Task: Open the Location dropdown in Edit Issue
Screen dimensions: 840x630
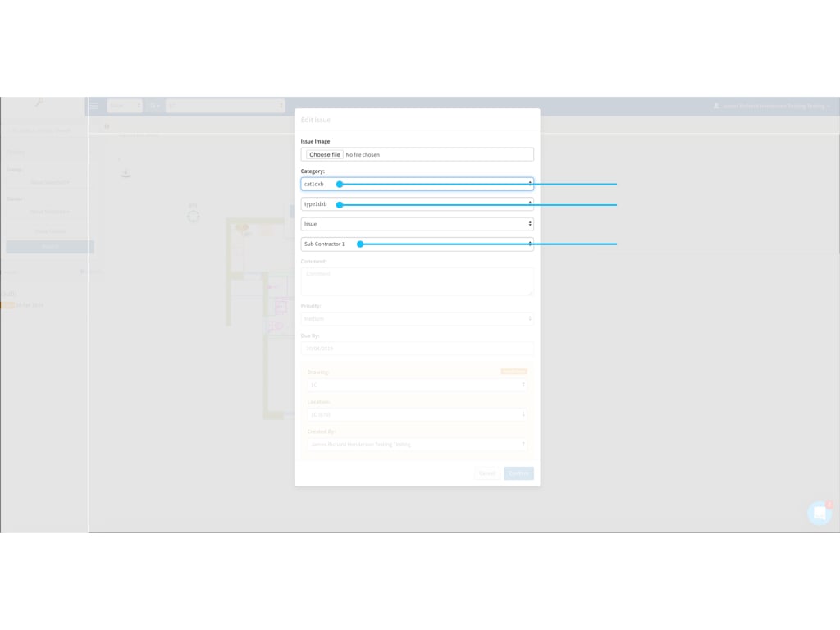Action: 417,414
